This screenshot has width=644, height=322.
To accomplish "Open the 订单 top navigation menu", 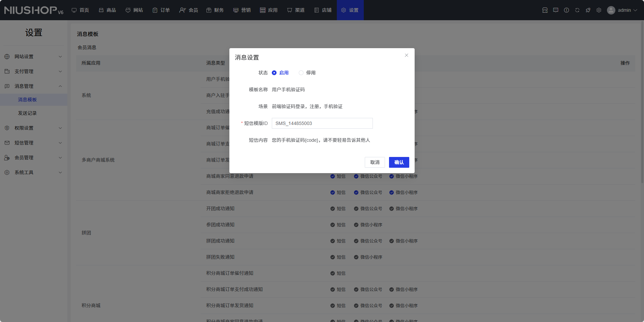I will [161, 10].
